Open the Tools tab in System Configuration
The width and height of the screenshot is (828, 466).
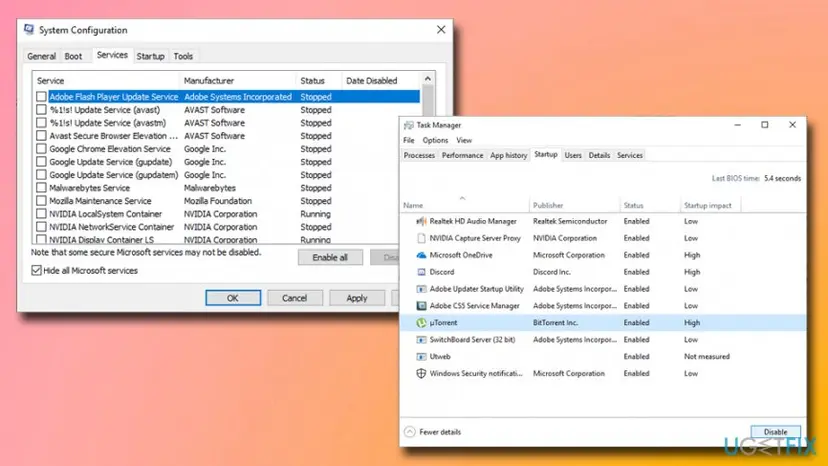183,56
